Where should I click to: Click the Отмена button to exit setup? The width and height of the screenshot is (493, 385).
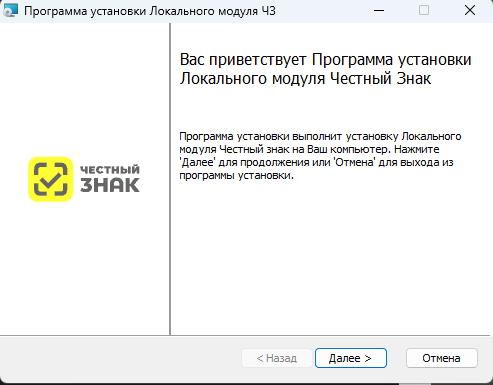pos(442,358)
